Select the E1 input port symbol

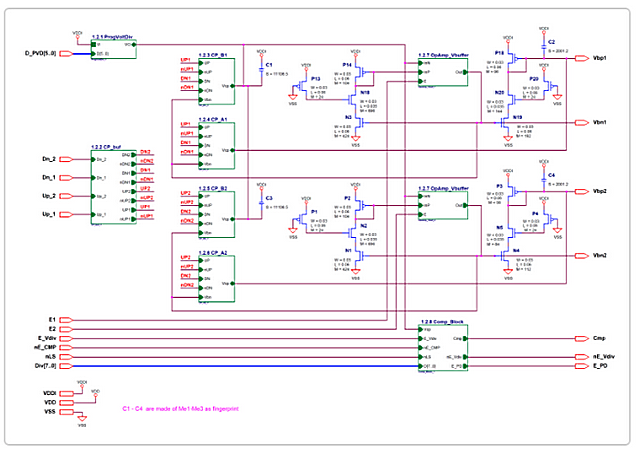pos(66,320)
